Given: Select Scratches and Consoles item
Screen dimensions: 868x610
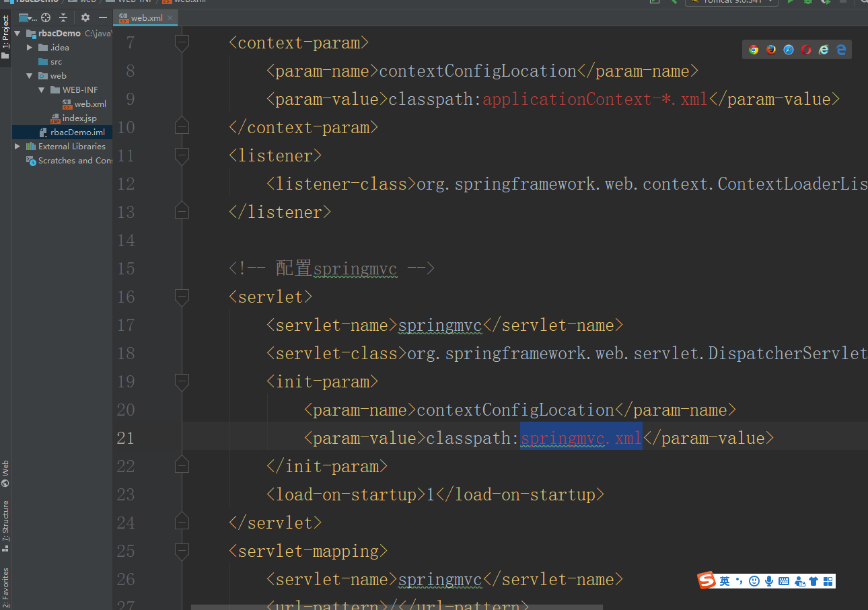Looking at the screenshot, I should [75, 160].
